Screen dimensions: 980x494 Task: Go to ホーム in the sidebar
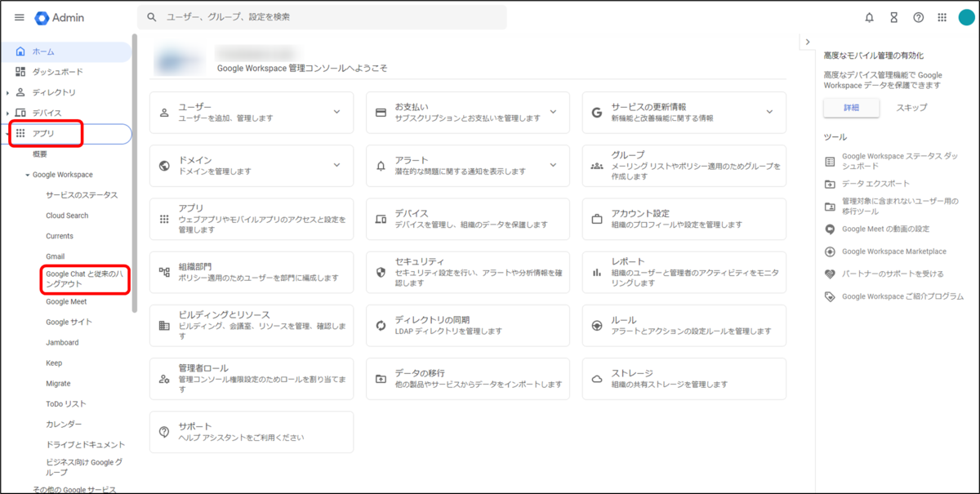coord(65,51)
